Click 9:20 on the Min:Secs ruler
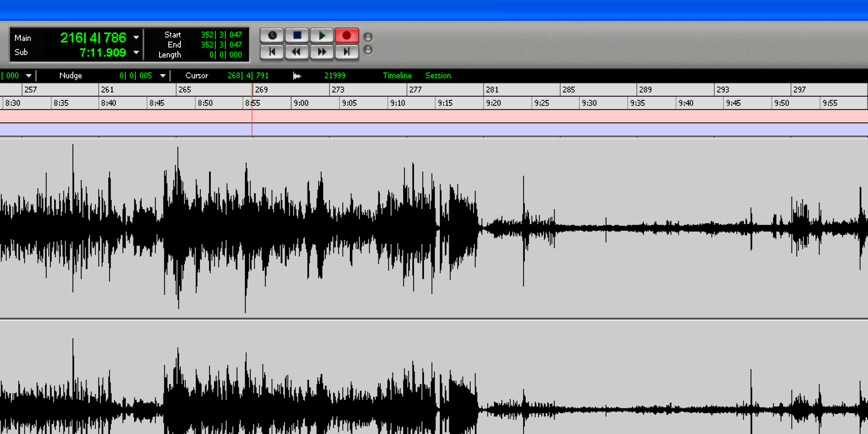 coord(493,103)
